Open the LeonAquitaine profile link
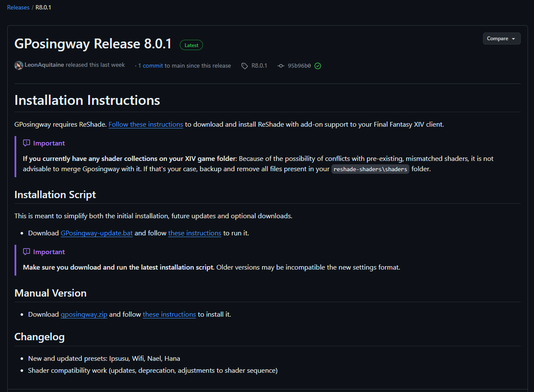The width and height of the screenshot is (534, 392). click(x=44, y=65)
